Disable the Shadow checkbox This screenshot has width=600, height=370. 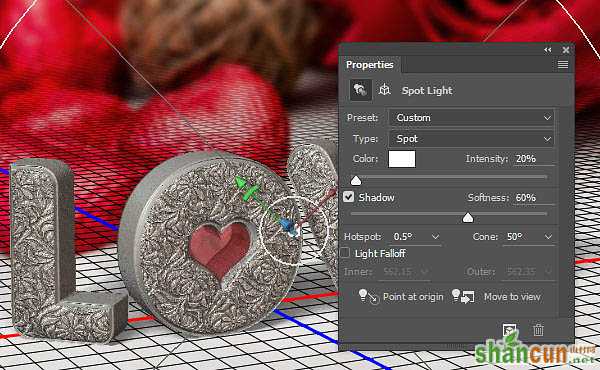(x=348, y=197)
